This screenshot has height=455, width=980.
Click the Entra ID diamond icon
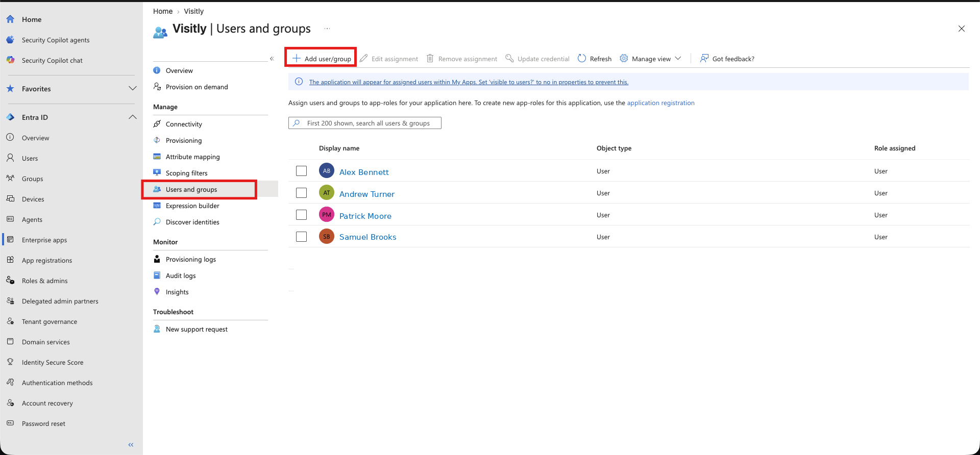(10, 117)
